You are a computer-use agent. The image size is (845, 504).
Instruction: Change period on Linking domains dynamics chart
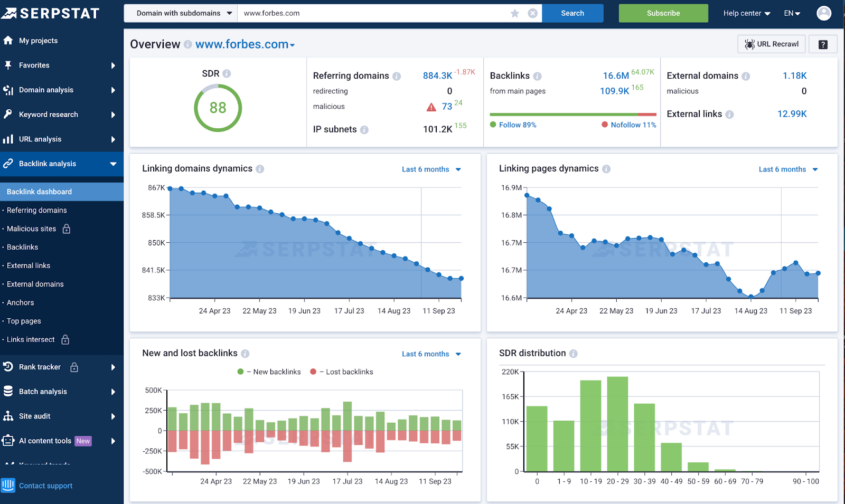tap(430, 169)
